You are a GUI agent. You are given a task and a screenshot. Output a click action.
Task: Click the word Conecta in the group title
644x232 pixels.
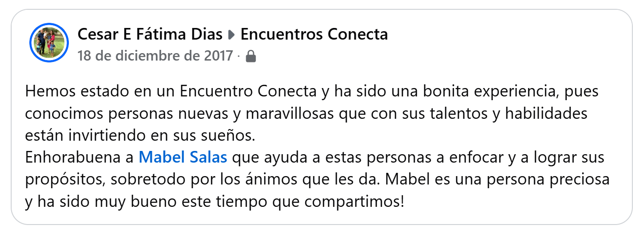[x=358, y=34]
